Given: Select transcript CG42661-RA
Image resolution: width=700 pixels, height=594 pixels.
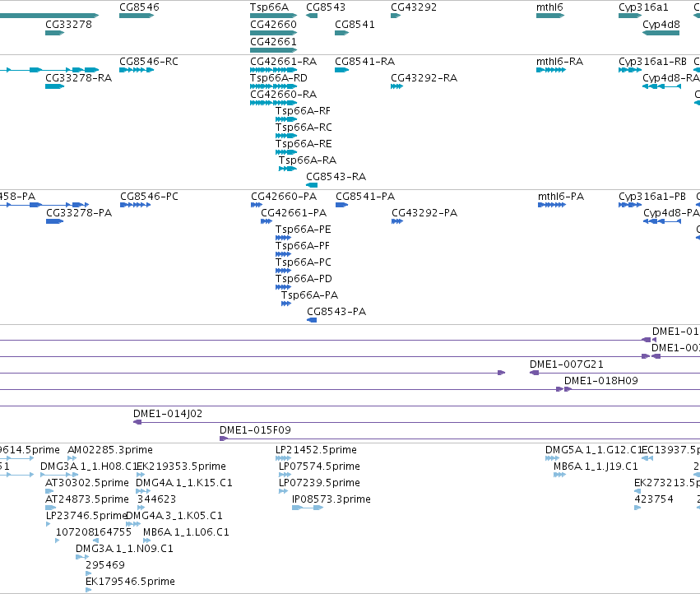Looking at the screenshot, I should (x=273, y=70).
